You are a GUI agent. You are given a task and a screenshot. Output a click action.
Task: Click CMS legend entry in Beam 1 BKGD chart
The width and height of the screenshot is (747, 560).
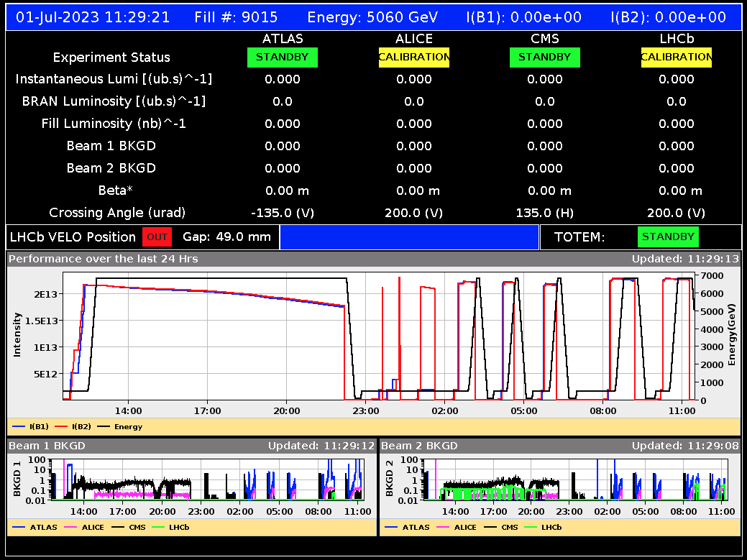pos(128,527)
